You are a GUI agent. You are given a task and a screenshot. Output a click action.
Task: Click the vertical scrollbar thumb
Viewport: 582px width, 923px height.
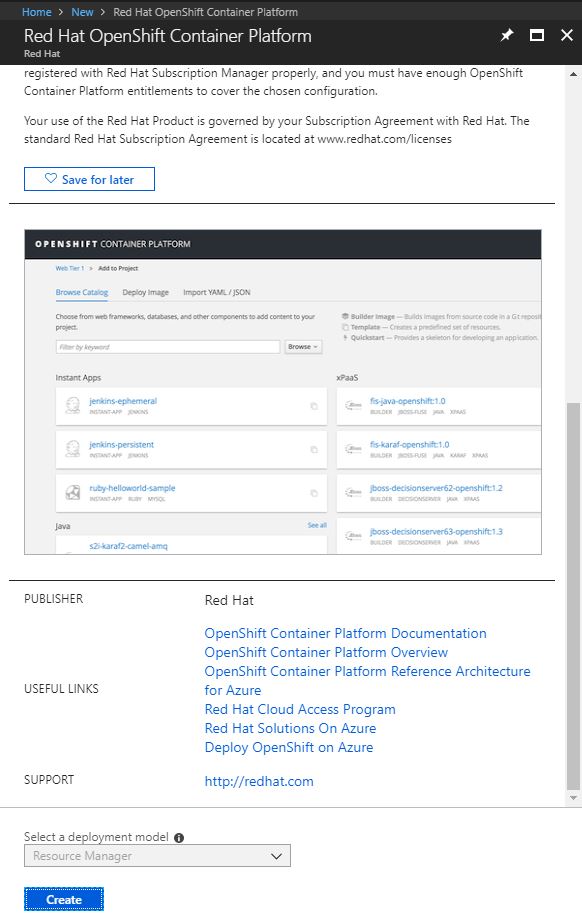[x=573, y=596]
